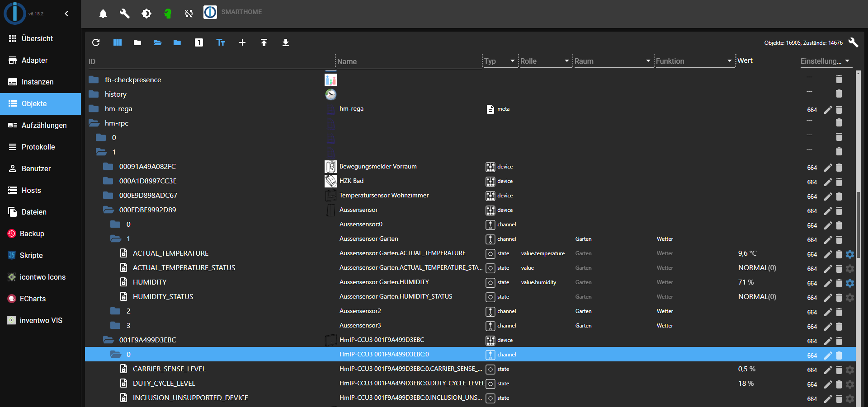Open system settings wrench icon in header
The image size is (868, 407).
(124, 14)
